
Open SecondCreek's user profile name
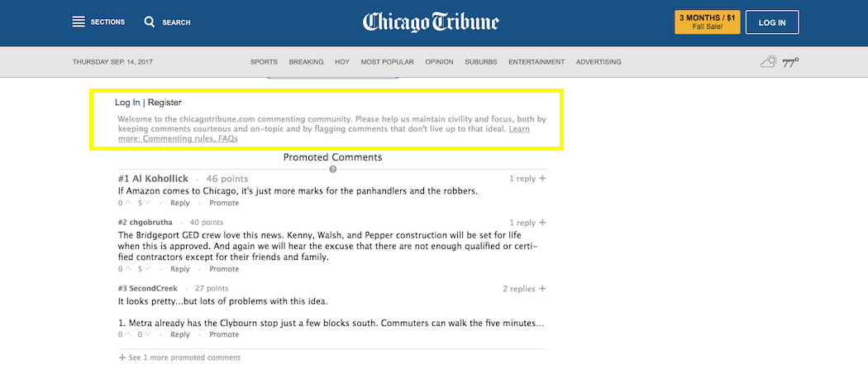(154, 289)
